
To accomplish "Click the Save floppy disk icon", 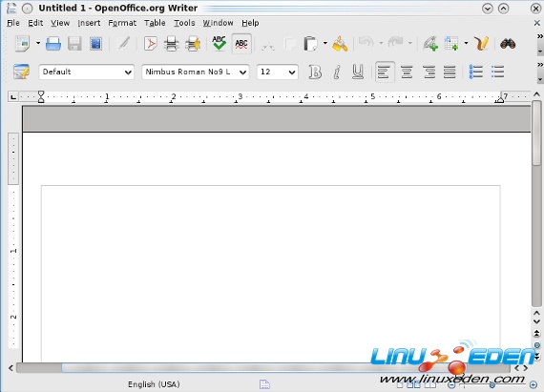I will tap(74, 44).
